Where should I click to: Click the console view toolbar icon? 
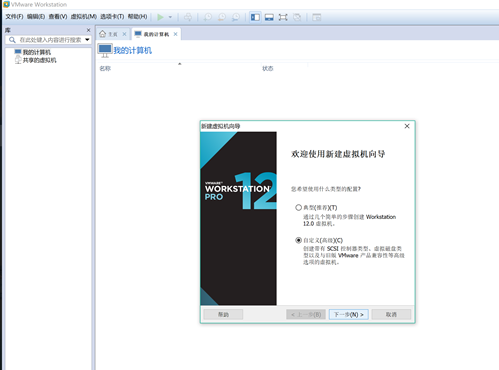[317, 17]
